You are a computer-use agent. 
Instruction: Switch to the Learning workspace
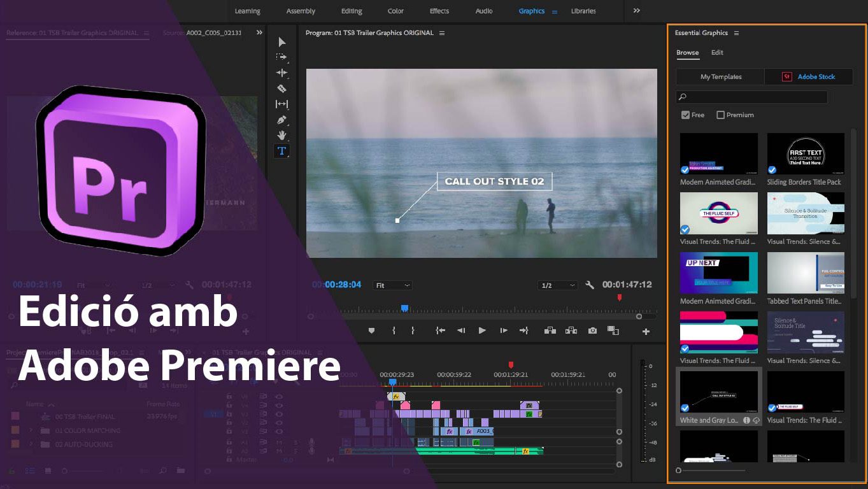(x=247, y=11)
